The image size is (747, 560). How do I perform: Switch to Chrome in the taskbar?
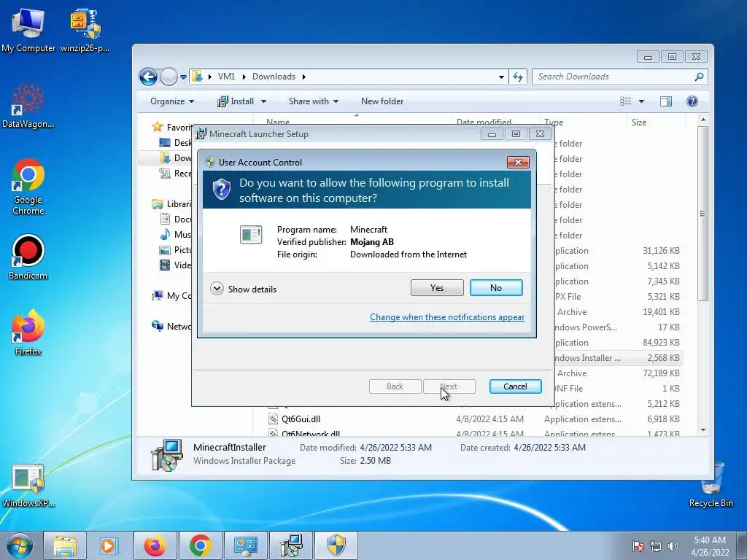(x=200, y=545)
